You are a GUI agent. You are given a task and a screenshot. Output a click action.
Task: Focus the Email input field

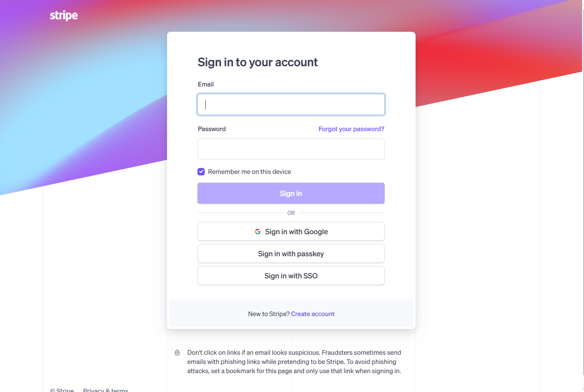pyautogui.click(x=291, y=104)
